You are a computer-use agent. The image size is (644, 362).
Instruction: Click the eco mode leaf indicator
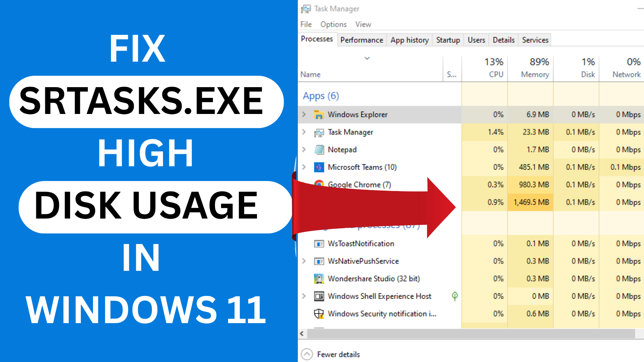click(455, 296)
